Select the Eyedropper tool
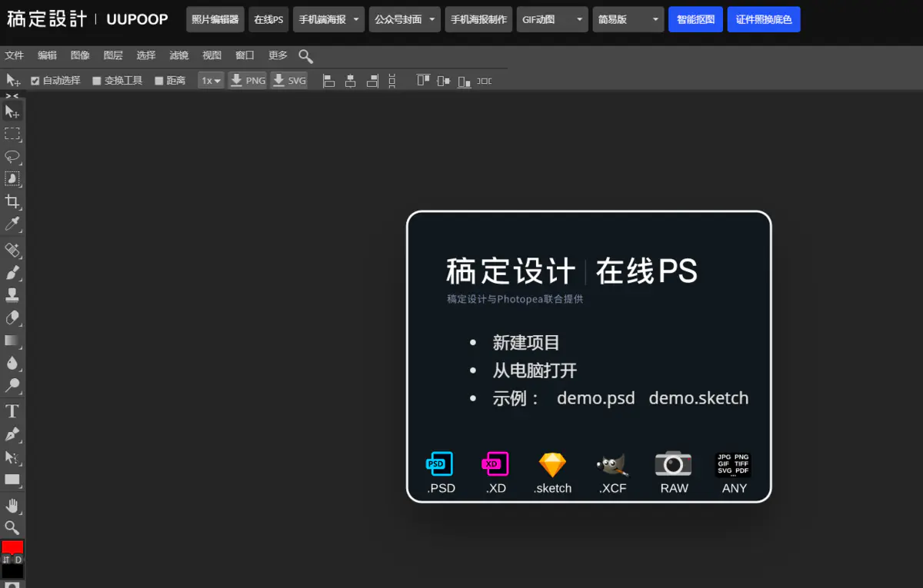923x588 pixels. pos(12,224)
